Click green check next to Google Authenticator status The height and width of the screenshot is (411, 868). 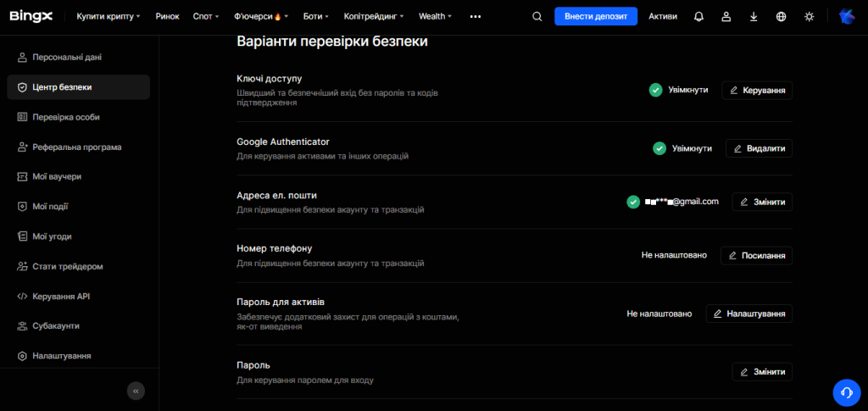pyautogui.click(x=659, y=148)
